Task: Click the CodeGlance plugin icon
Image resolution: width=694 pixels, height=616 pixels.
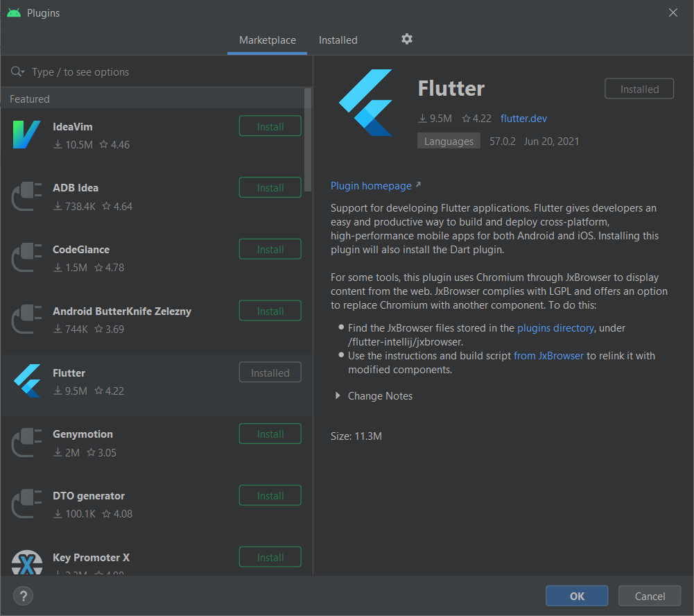Action: tap(26, 258)
